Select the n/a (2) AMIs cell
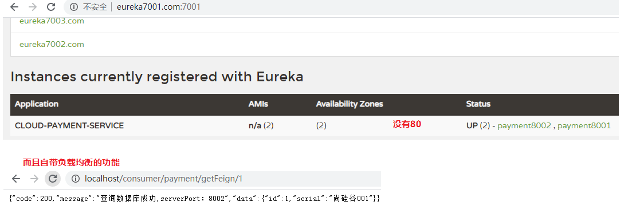The height and width of the screenshot is (217, 644). pos(261,125)
